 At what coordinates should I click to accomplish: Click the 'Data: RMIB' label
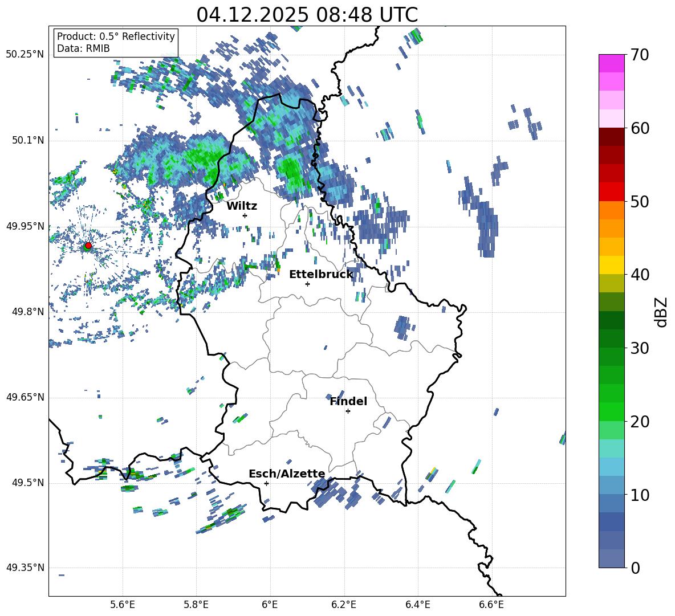[83, 48]
